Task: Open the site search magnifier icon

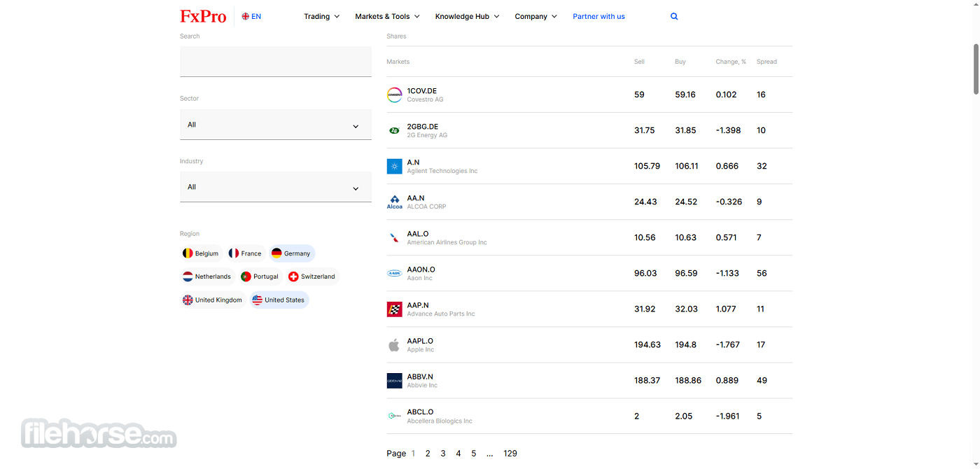Action: 674,16
